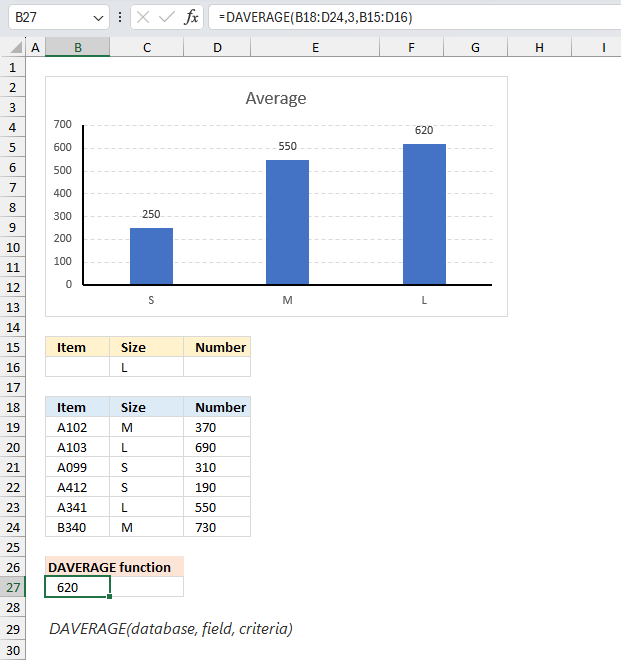Click the fill handle of selected cell B27
This screenshot has width=621, height=660.
[109, 596]
